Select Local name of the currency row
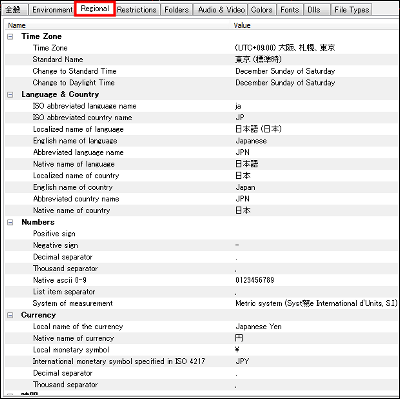This screenshot has height=399, width=400. click(x=202, y=327)
